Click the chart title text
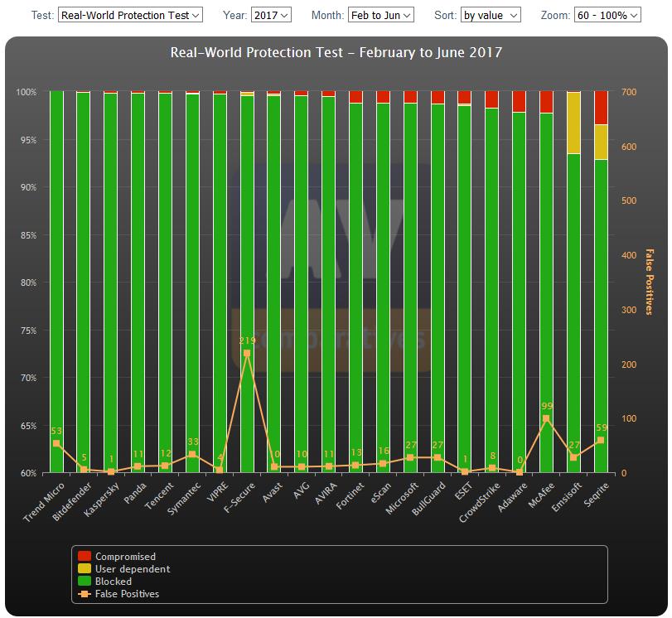The width and height of the screenshot is (672, 618). pos(336,52)
